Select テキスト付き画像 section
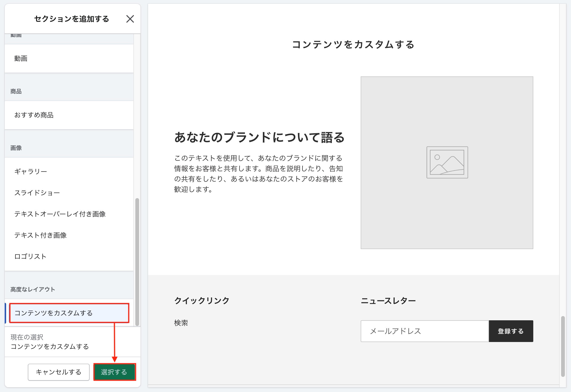571x392 pixels. [x=69, y=235]
